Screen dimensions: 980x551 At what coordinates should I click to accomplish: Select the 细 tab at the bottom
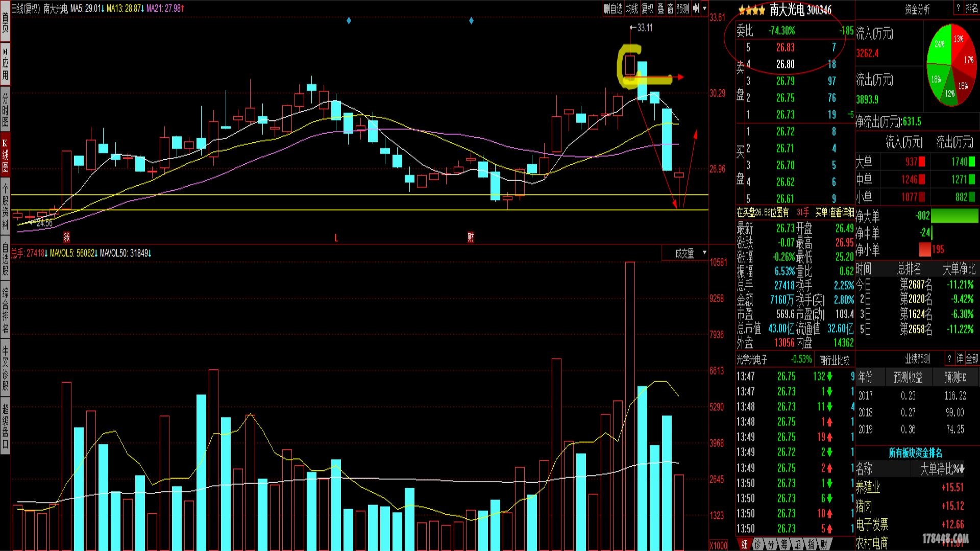tap(745, 544)
